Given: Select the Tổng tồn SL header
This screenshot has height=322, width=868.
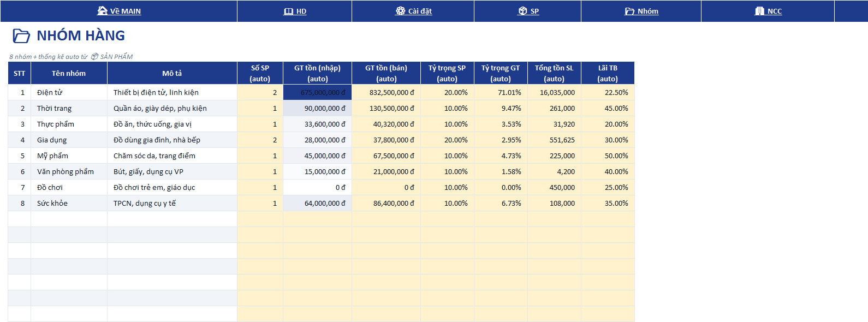Looking at the screenshot, I should 554,73.
